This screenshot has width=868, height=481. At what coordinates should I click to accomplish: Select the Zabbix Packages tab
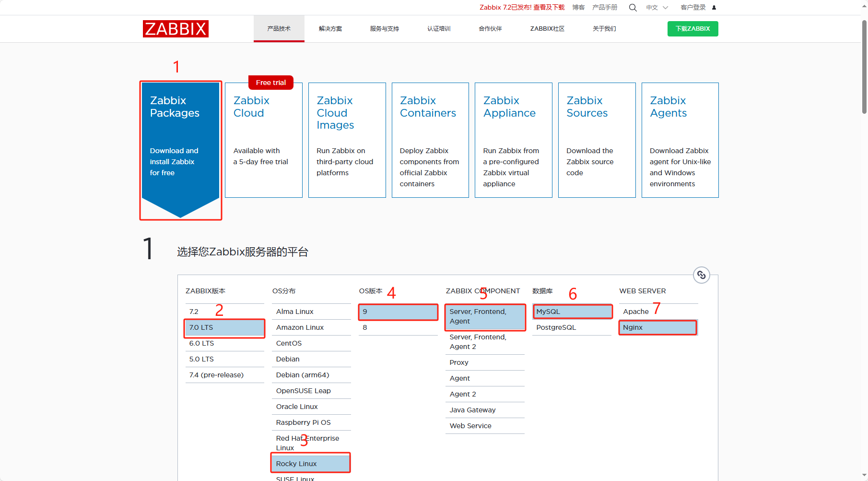pyautogui.click(x=181, y=150)
